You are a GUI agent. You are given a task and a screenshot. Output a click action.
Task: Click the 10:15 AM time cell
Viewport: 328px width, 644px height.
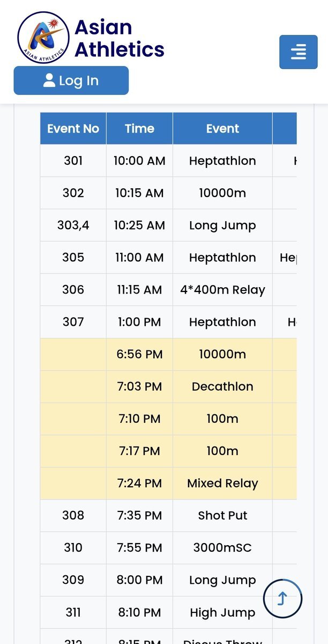point(139,193)
